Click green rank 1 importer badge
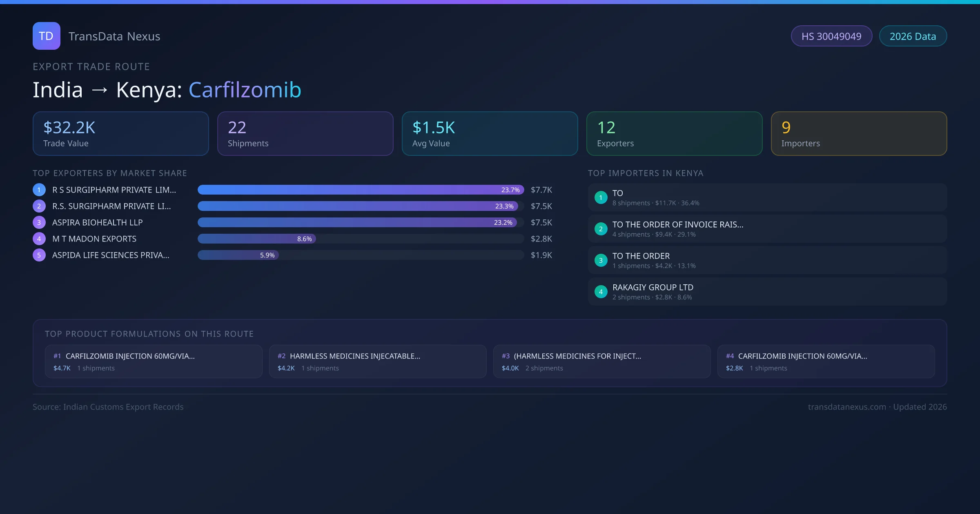Viewport: 980px width, 514px height. pos(601,197)
